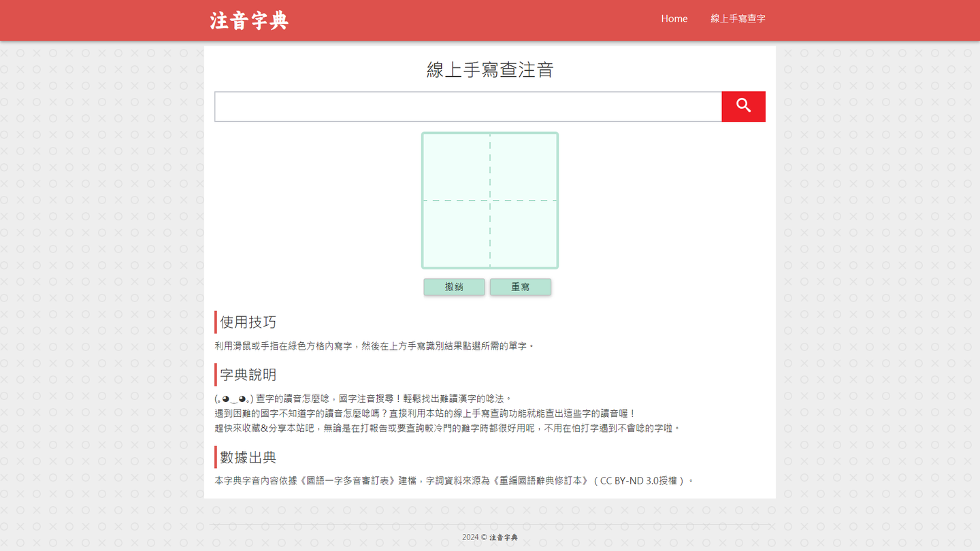
Task: Go to the Home menu item
Action: 674,18
